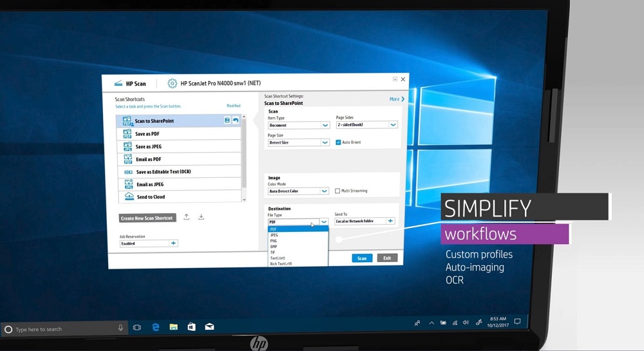Screen dimensions: 644x351
Task: Click the Job Reservation plus icon
Action: pos(173,243)
